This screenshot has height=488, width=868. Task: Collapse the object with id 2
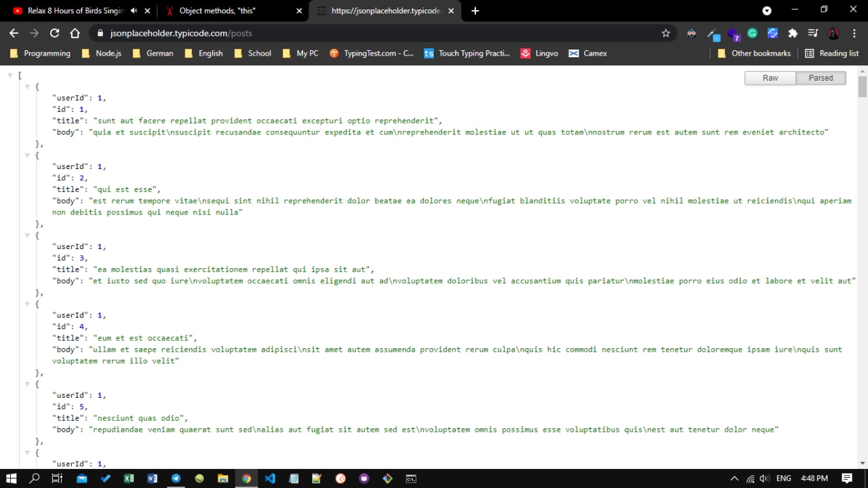pyautogui.click(x=27, y=155)
